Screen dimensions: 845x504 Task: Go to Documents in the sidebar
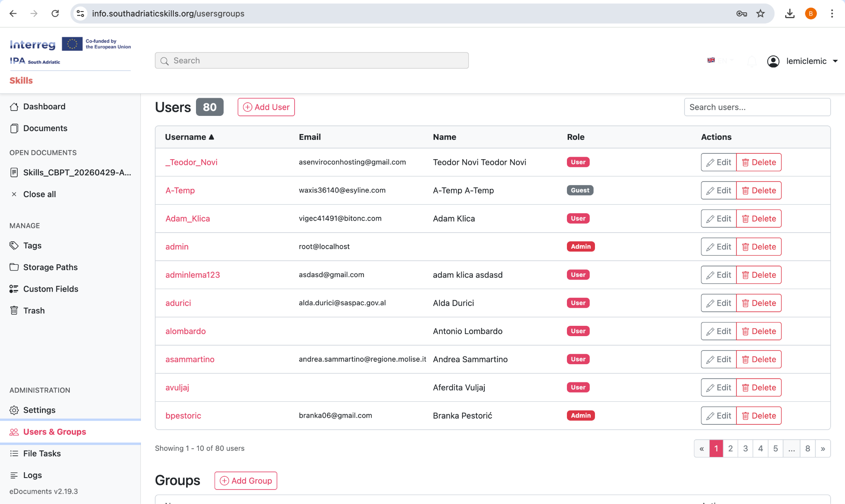[x=45, y=128]
